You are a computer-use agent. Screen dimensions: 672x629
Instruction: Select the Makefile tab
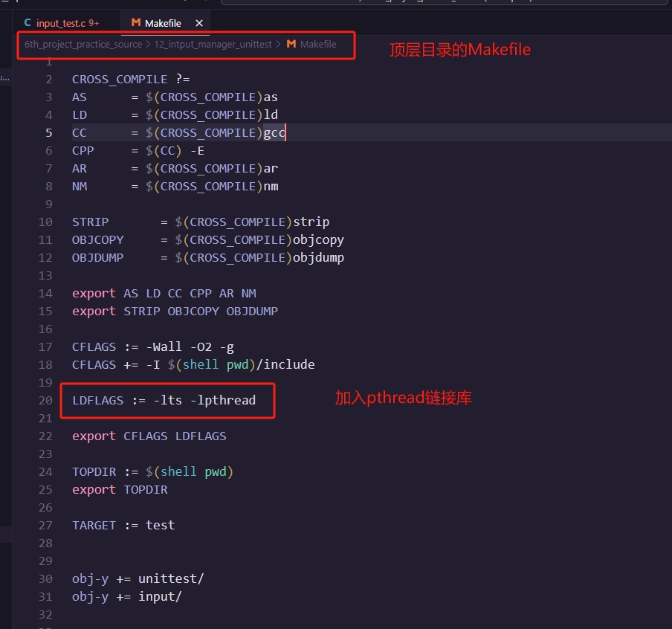pos(163,23)
